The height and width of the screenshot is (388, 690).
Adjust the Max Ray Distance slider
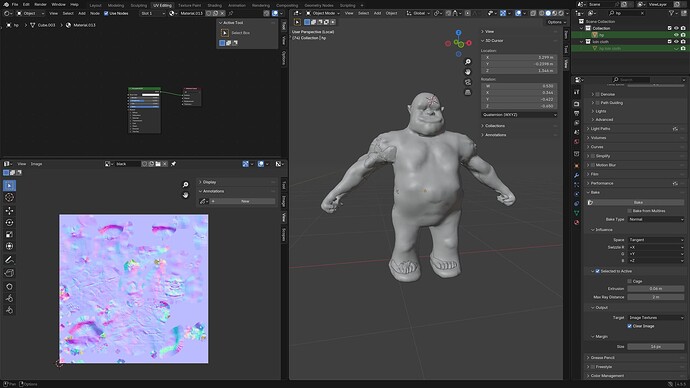click(656, 297)
